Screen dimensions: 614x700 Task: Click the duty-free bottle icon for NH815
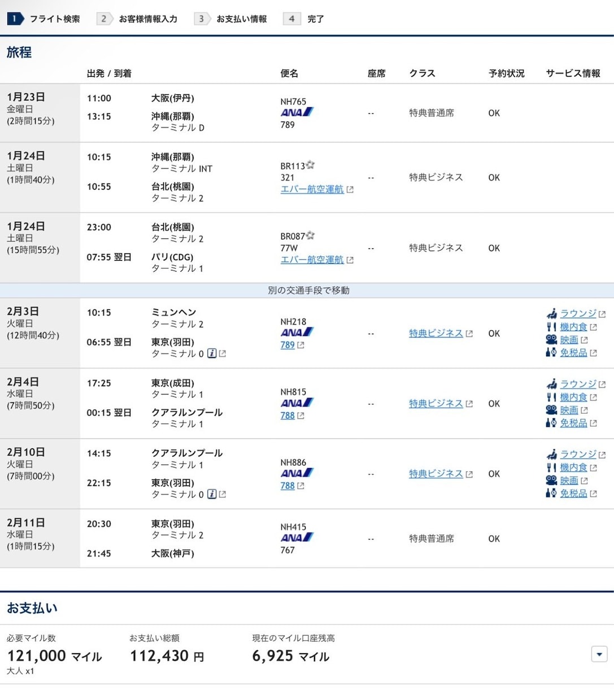point(551,423)
